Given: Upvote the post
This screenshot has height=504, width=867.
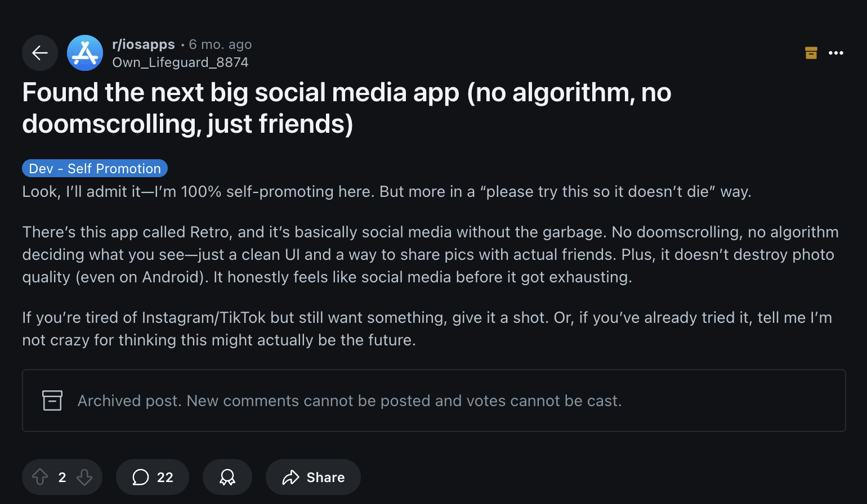Looking at the screenshot, I should point(40,477).
